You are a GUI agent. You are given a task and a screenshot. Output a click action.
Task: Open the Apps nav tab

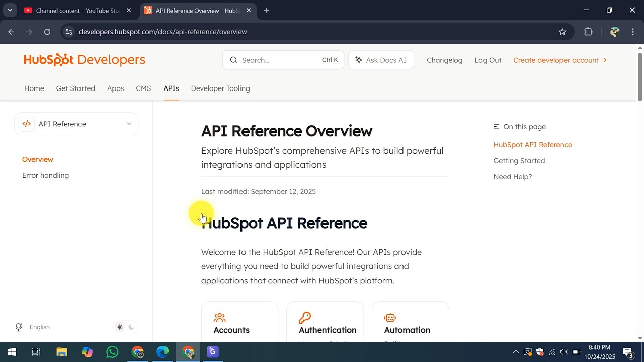point(115,88)
